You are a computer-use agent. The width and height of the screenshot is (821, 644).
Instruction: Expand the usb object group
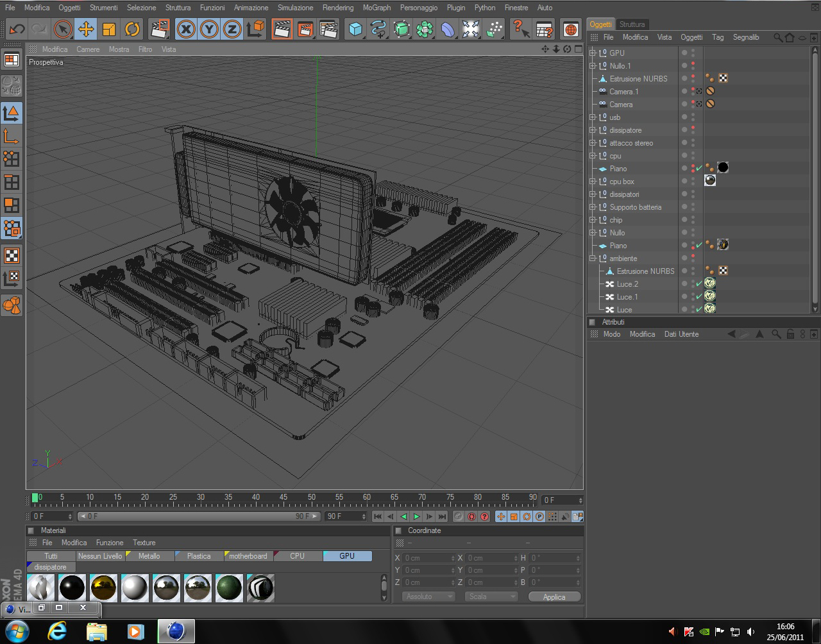tap(593, 117)
